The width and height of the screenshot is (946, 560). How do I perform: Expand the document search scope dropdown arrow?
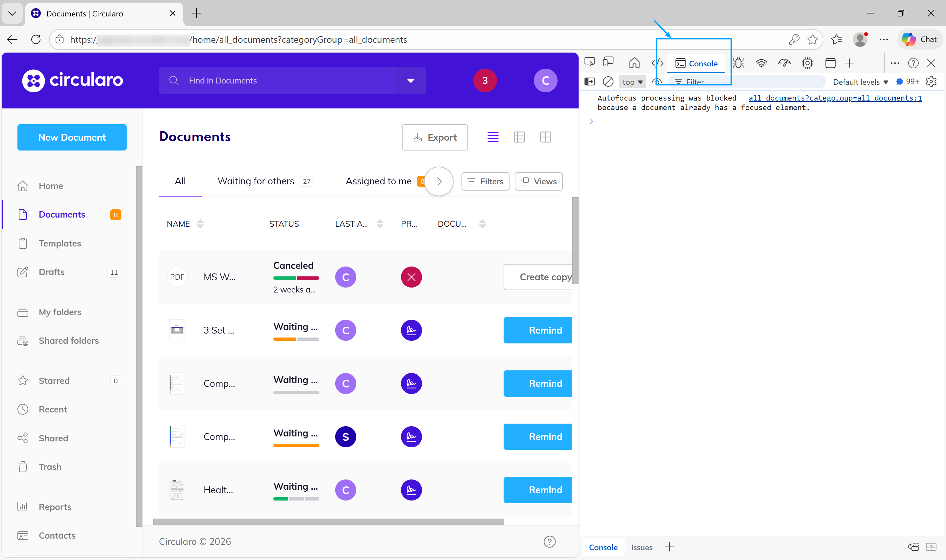click(411, 81)
